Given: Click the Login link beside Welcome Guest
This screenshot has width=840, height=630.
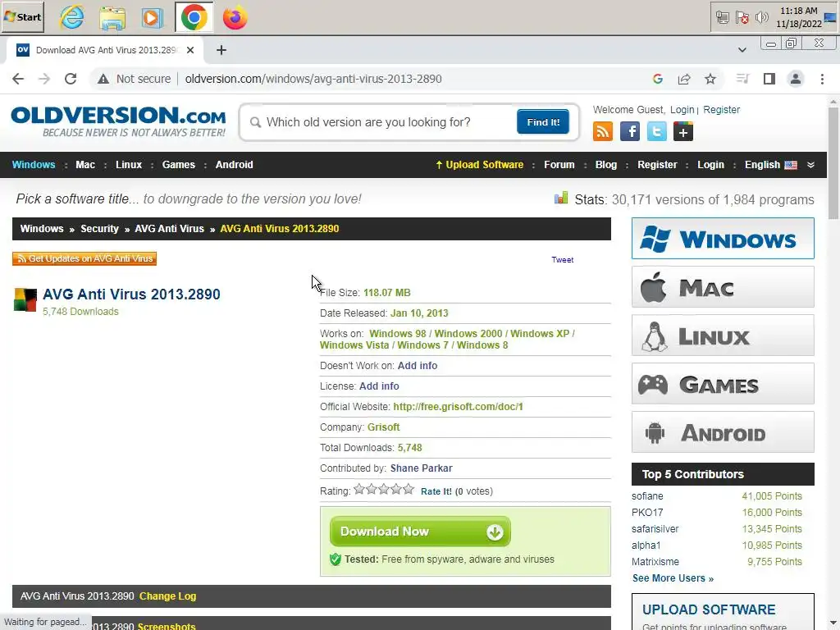Looking at the screenshot, I should 682,110.
